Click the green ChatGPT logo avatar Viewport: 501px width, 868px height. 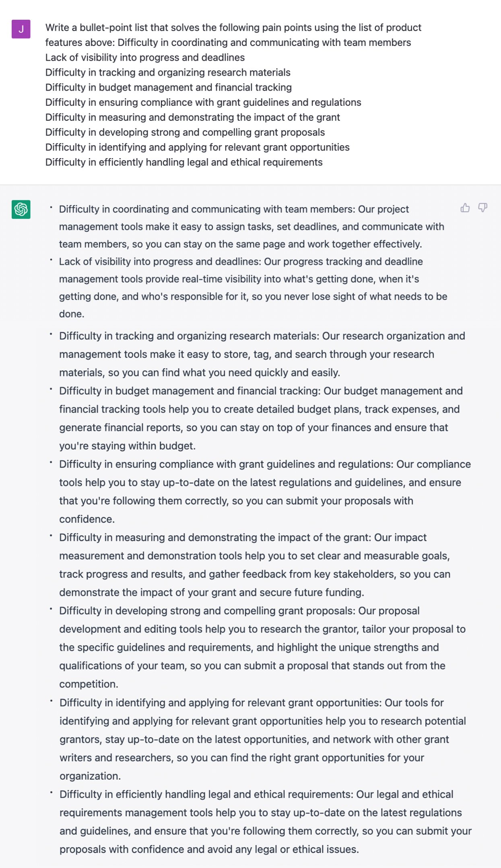(21, 209)
